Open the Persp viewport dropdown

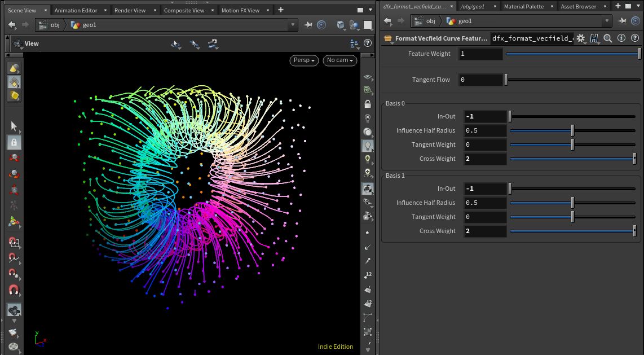coord(305,60)
